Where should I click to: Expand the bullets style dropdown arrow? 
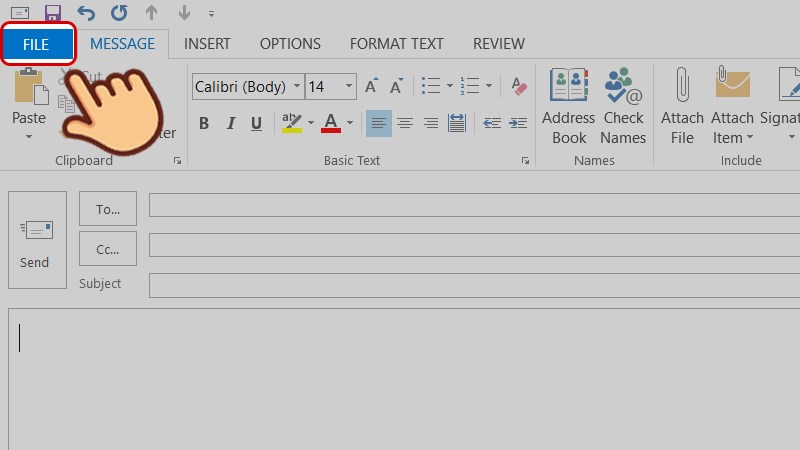coord(449,86)
